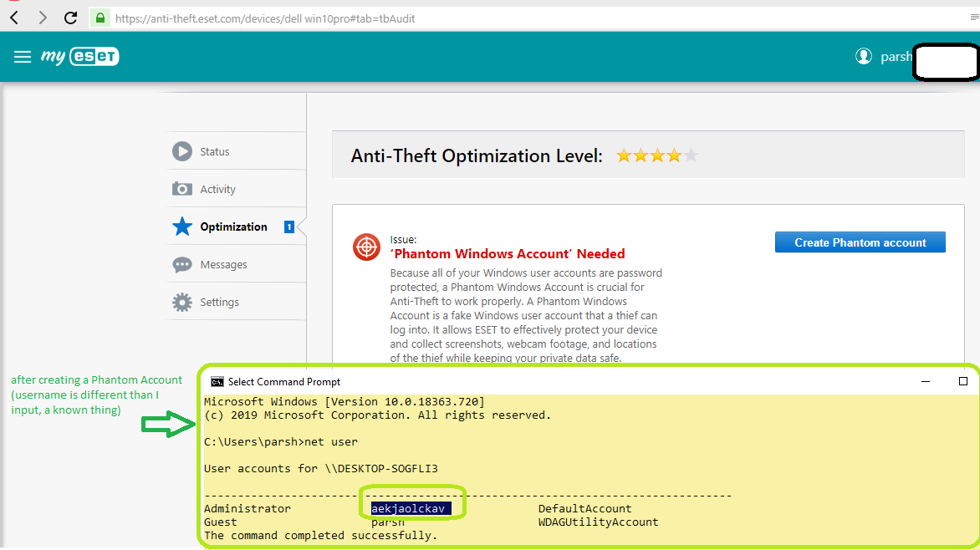Click the Microsoft Windows version line

345,402
